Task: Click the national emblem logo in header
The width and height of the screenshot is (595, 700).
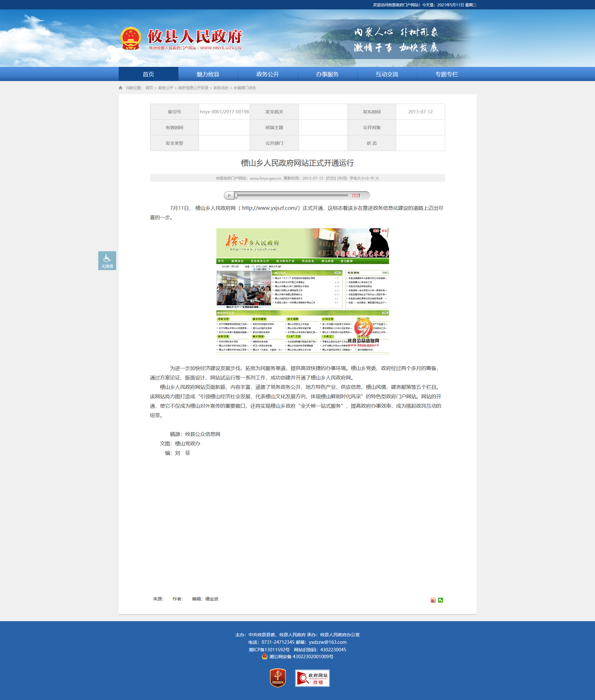Action: tap(131, 38)
